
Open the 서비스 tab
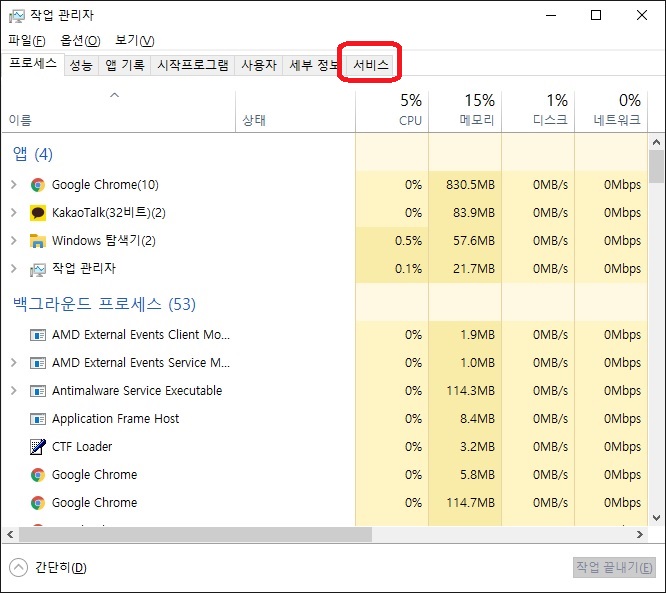point(371,65)
